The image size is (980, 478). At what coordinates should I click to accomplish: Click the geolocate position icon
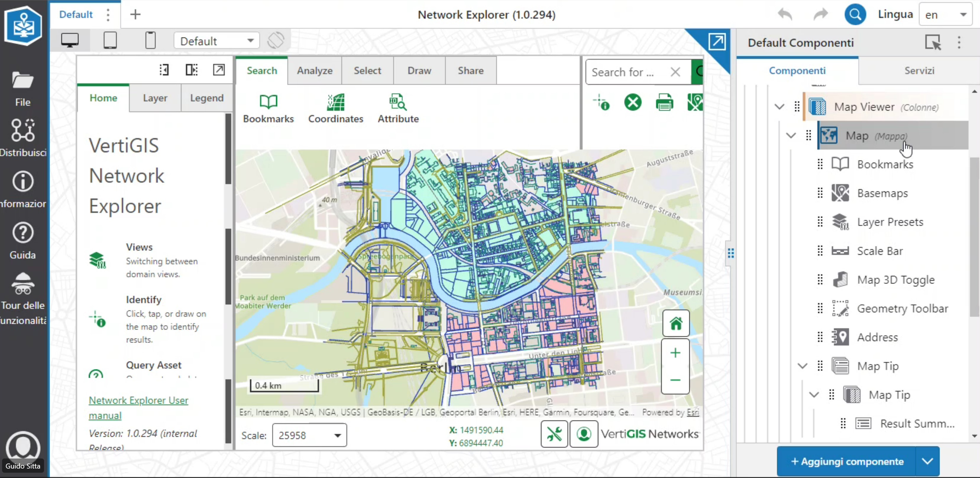tap(583, 434)
